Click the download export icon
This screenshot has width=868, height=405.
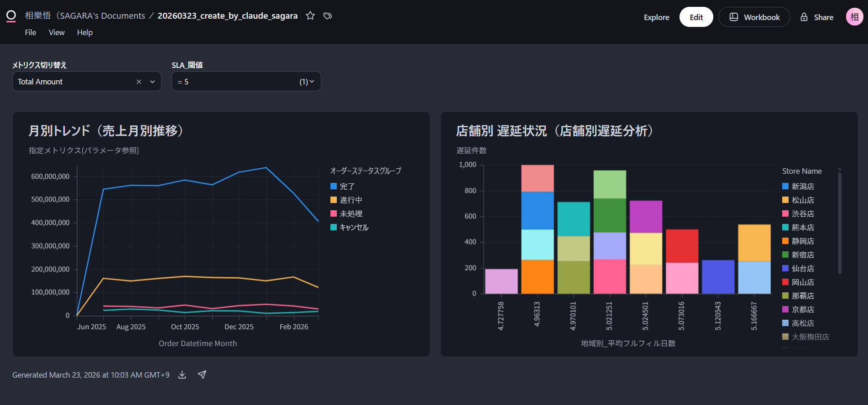pyautogui.click(x=182, y=375)
